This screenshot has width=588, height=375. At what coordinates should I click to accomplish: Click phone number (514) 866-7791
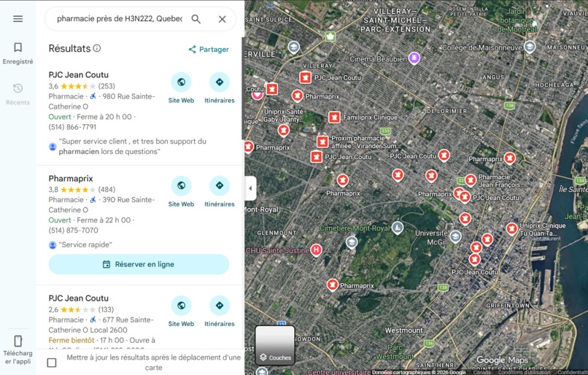pyautogui.click(x=72, y=127)
